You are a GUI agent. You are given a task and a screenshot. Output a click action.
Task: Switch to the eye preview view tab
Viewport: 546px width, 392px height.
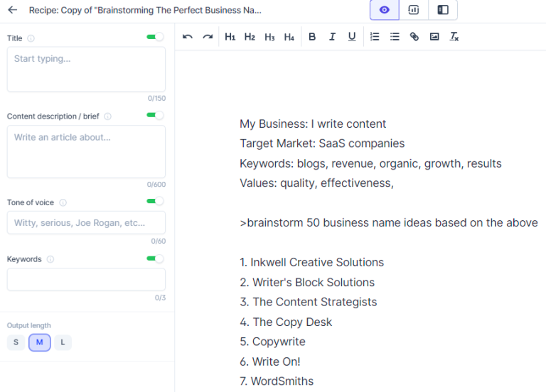(385, 10)
